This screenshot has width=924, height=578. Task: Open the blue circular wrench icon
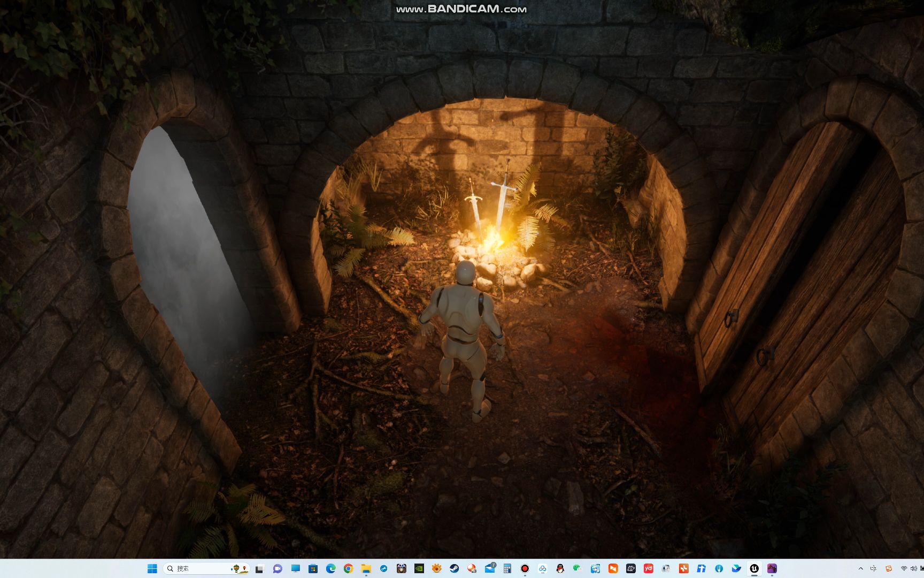pyautogui.click(x=383, y=568)
